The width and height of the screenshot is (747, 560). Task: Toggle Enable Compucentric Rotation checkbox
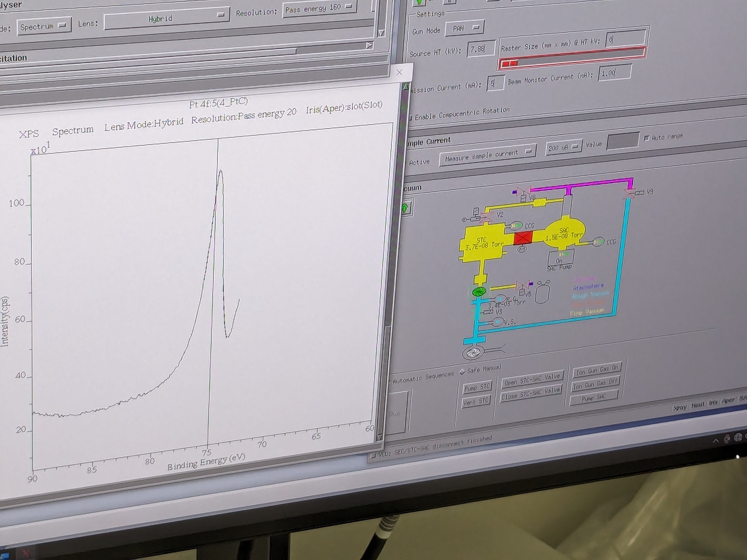(410, 118)
